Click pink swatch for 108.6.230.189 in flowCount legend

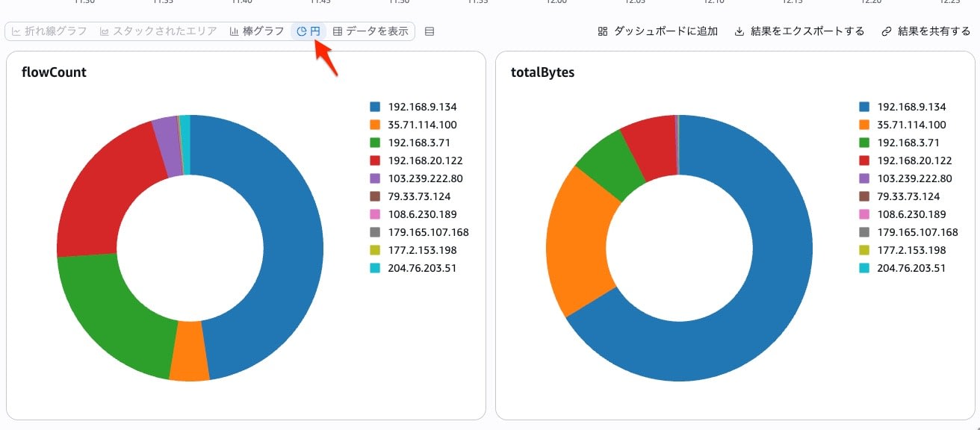click(x=375, y=214)
